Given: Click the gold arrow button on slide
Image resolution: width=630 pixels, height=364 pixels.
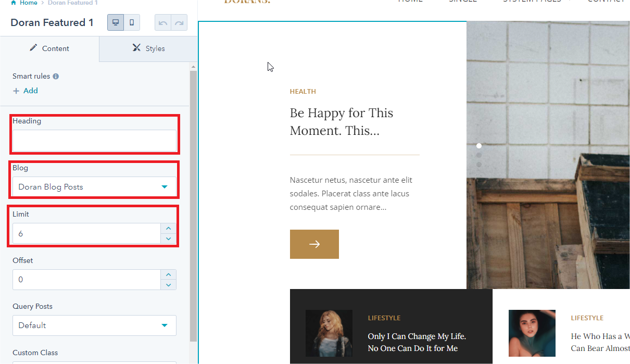Looking at the screenshot, I should (314, 244).
